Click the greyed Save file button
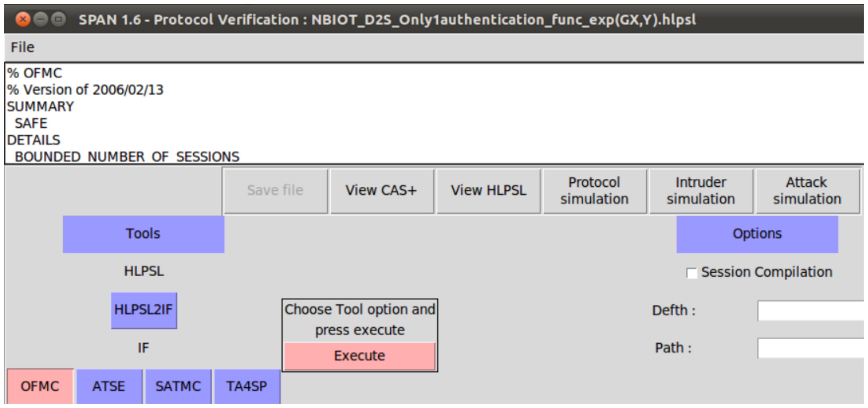Image resolution: width=868 pixels, height=408 pixels. pyautogui.click(x=275, y=191)
